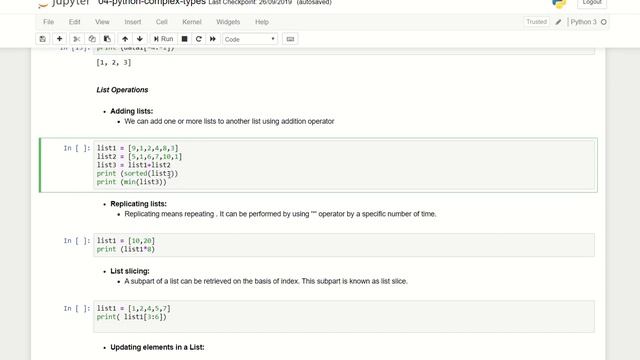Screen dimensions: 640x360
Task: Click the Replicating lists bullet text
Action: tap(138, 204)
